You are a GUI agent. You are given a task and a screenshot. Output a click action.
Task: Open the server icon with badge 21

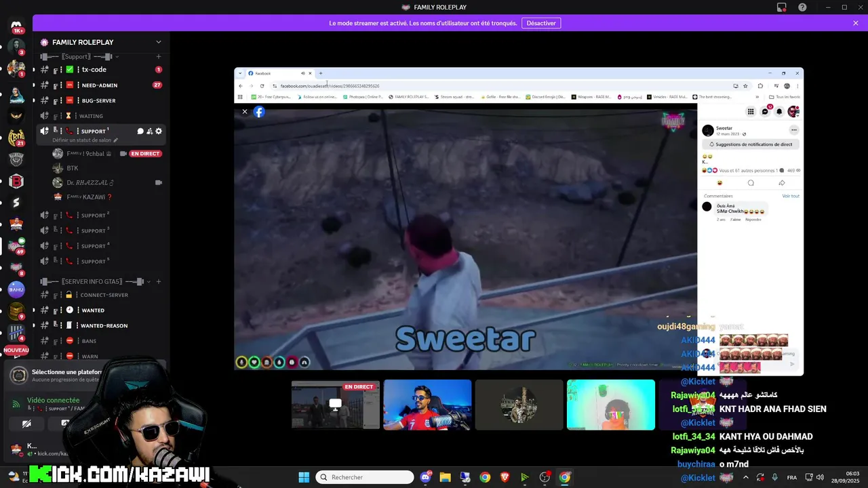click(x=16, y=138)
